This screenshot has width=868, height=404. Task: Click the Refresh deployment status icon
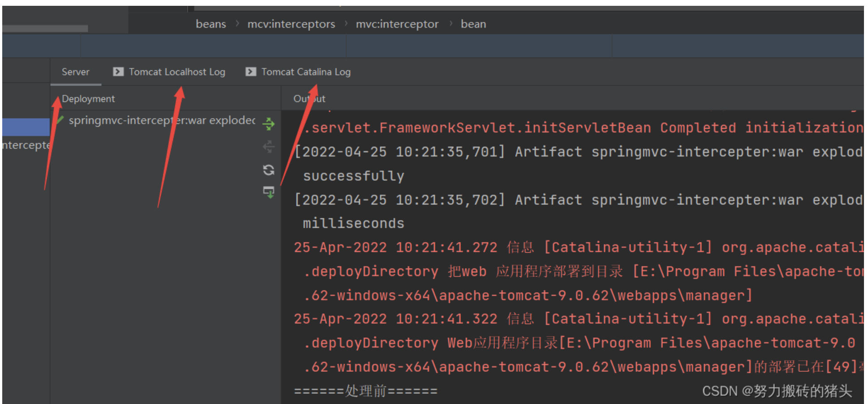[269, 170]
